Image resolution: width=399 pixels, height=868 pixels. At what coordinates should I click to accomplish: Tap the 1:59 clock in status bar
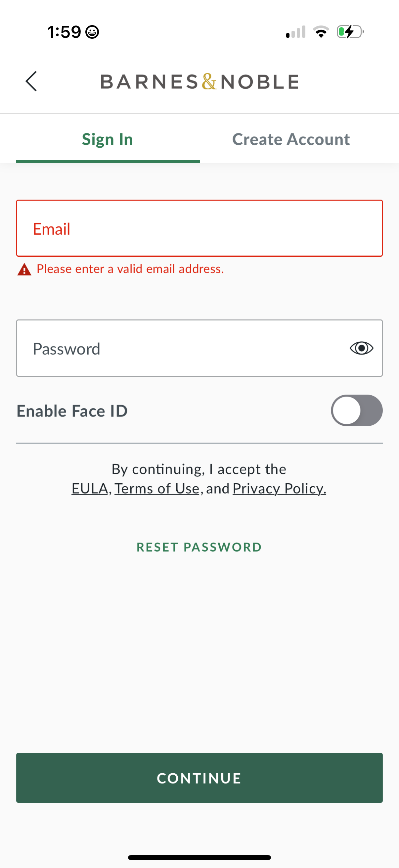click(64, 32)
